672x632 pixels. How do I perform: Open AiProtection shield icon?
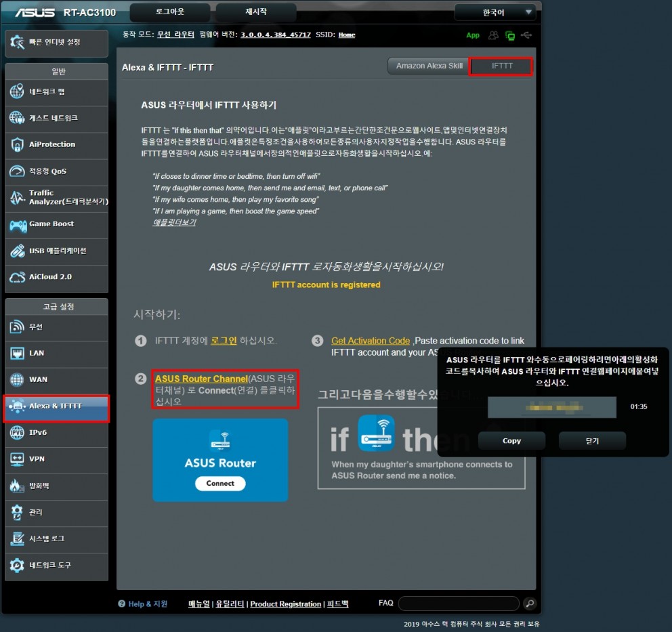click(x=17, y=144)
